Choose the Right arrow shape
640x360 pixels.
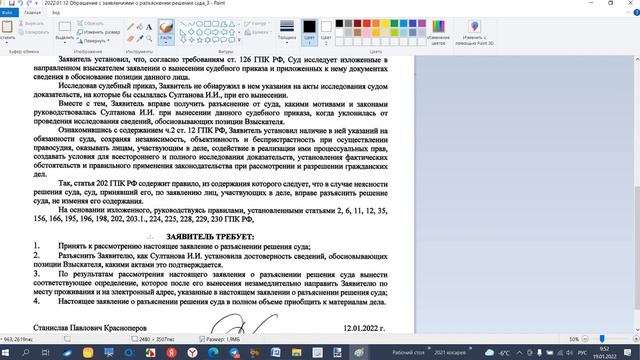216,32
